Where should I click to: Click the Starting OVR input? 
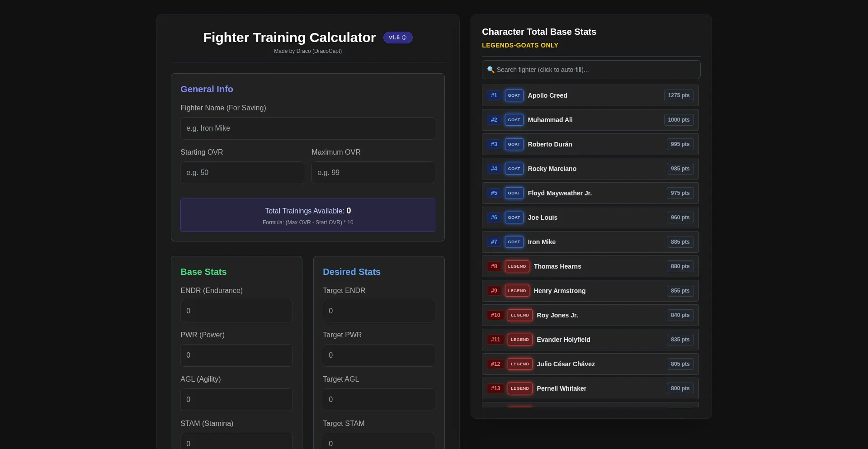point(242,173)
